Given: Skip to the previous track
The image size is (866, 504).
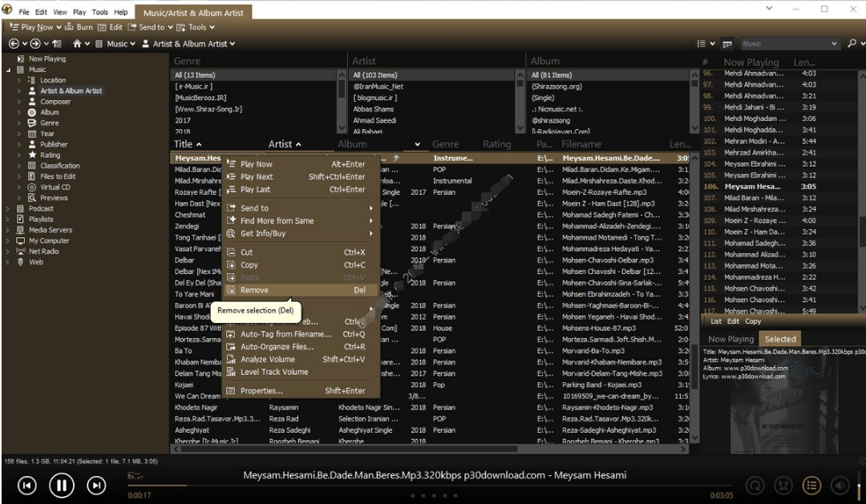Looking at the screenshot, I should (27, 485).
